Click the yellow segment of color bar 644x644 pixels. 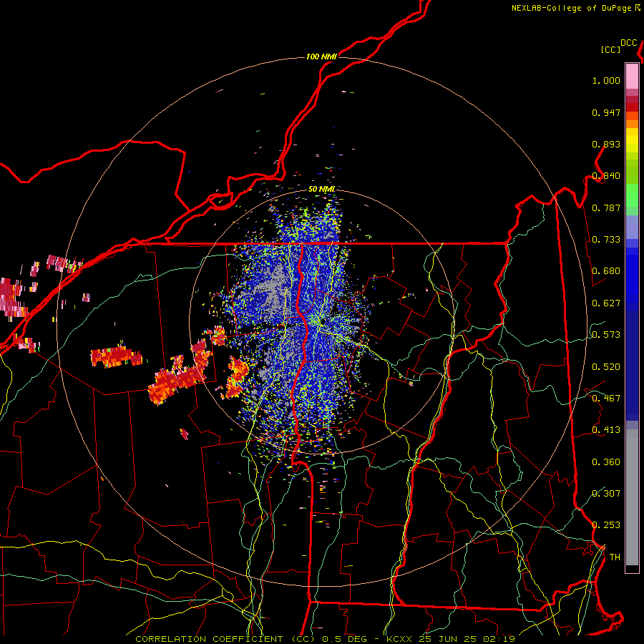point(632,140)
